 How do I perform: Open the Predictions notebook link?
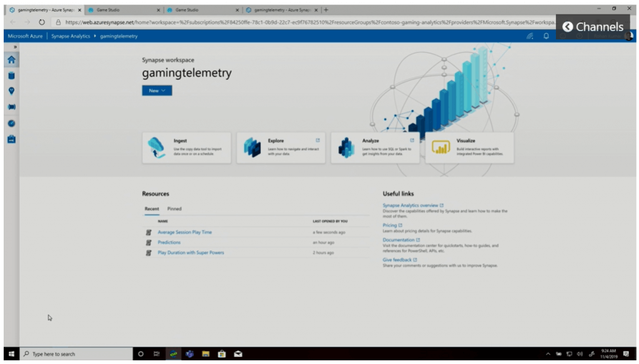(x=168, y=243)
